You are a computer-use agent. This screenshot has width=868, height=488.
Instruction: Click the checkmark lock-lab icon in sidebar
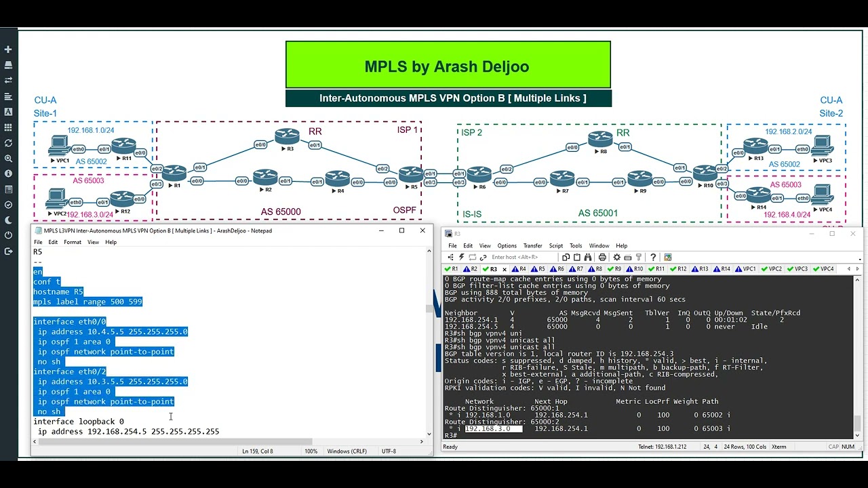click(x=8, y=205)
